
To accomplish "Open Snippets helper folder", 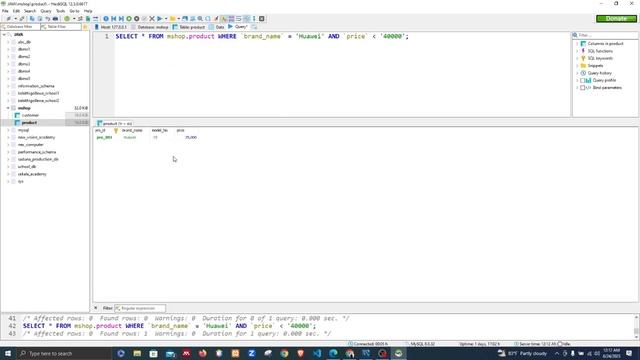I will click(x=595, y=66).
